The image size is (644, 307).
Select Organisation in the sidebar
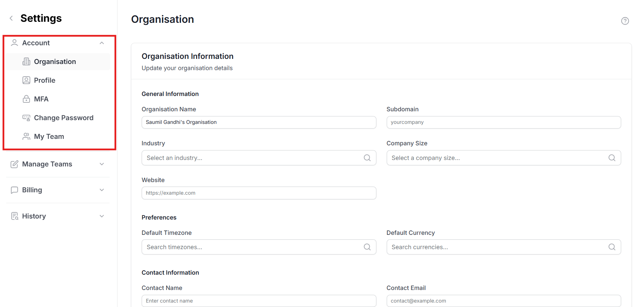point(55,62)
